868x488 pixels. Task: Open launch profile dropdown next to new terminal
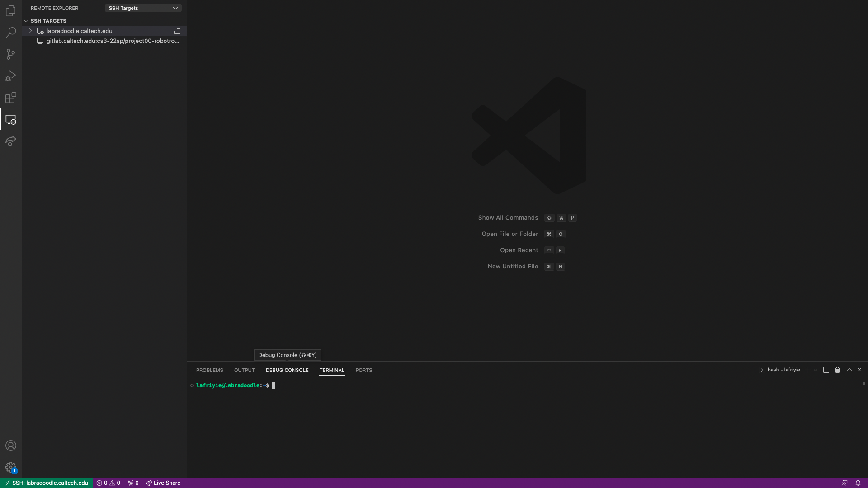pos(816,370)
